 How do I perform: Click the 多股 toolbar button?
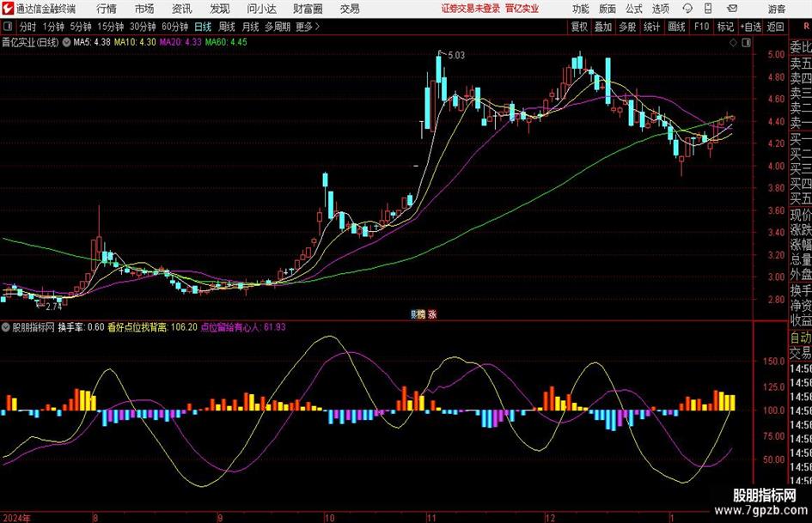(x=627, y=27)
